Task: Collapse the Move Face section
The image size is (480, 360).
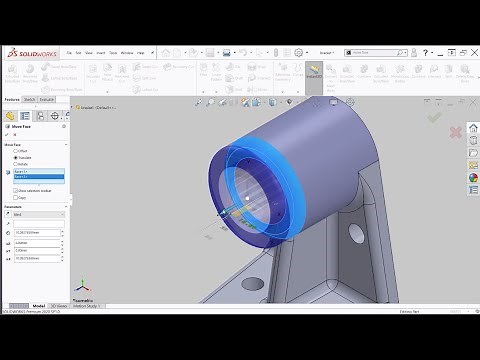Action: click(66, 145)
